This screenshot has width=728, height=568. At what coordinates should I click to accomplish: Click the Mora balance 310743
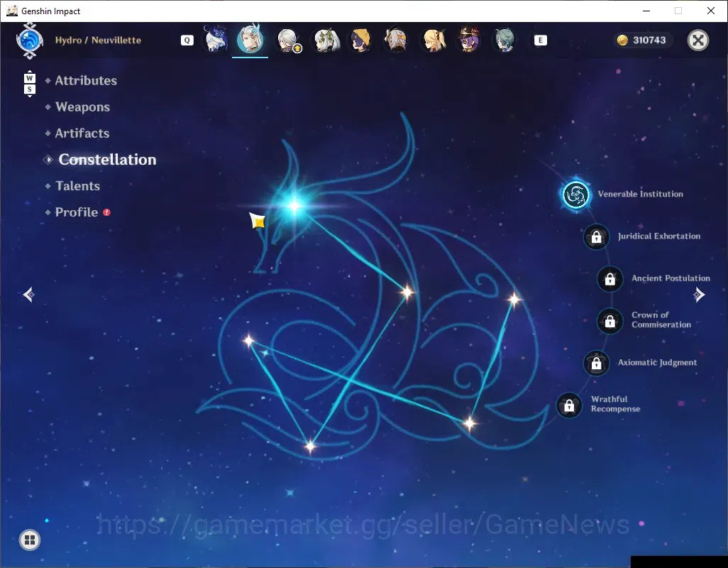tap(641, 40)
